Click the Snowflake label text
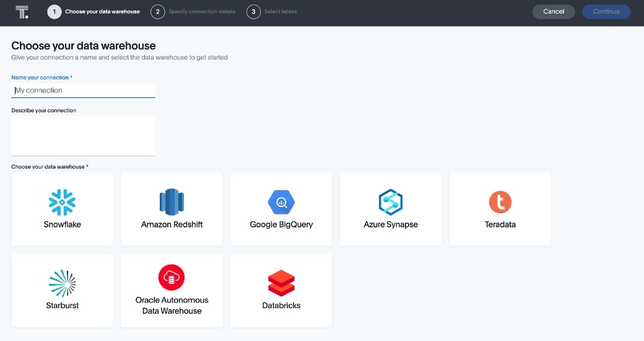The image size is (644, 341). pos(63,224)
